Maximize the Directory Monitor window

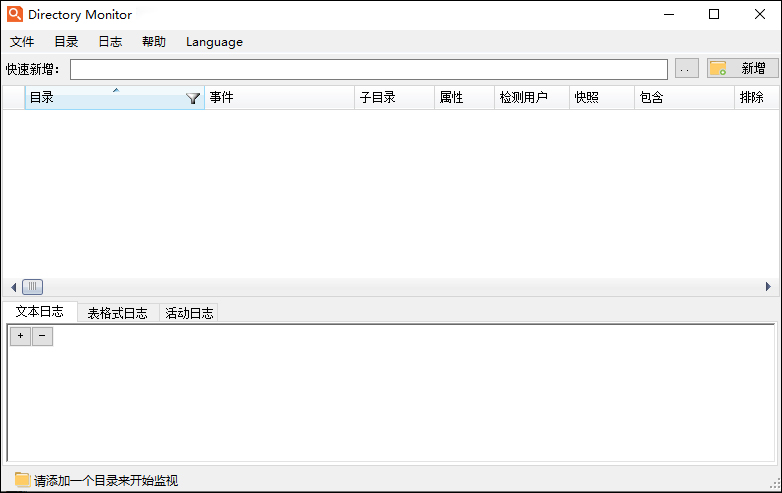(x=714, y=14)
